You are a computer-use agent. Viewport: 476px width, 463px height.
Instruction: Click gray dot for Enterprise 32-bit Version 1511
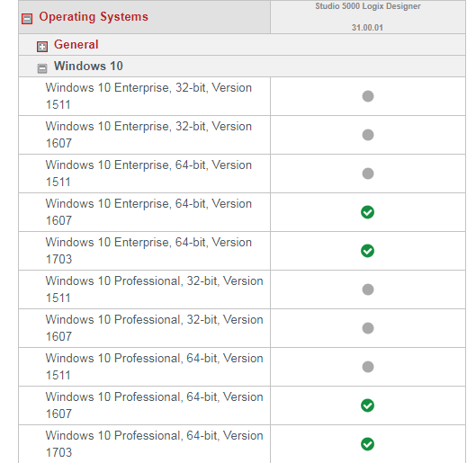[x=368, y=96]
